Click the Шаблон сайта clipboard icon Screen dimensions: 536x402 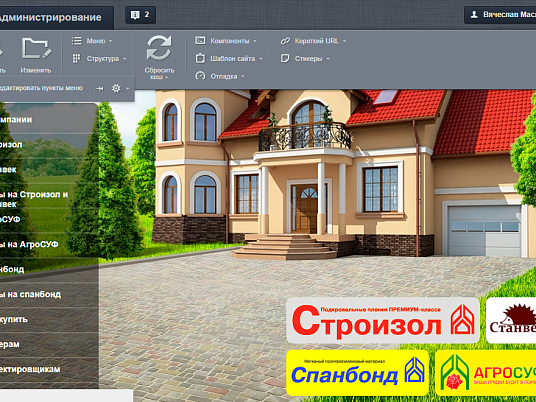pos(200,58)
